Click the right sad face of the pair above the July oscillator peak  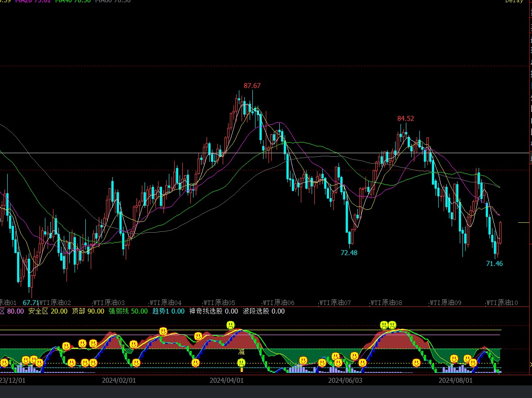(x=392, y=325)
